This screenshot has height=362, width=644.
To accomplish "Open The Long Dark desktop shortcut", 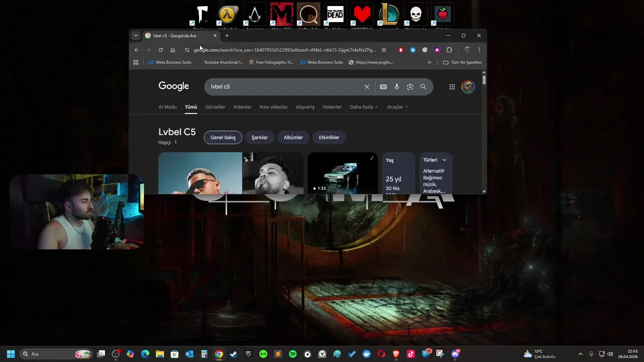I will point(201,15).
